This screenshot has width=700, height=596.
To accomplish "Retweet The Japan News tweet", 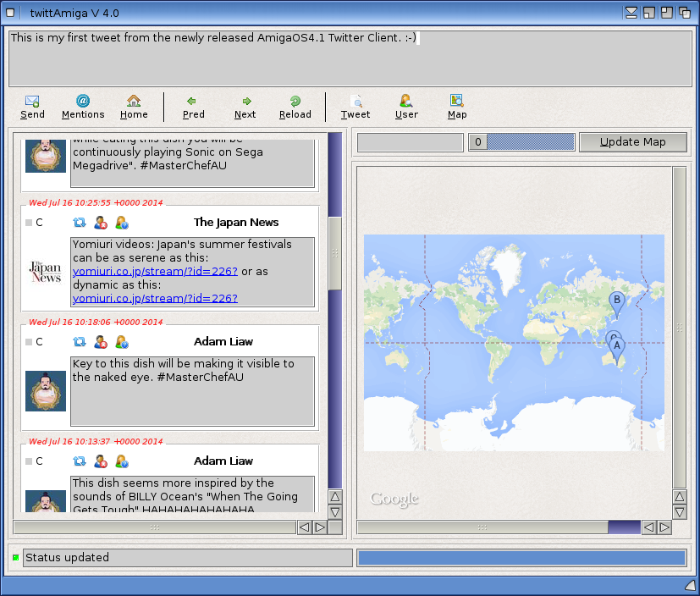I will [x=80, y=223].
